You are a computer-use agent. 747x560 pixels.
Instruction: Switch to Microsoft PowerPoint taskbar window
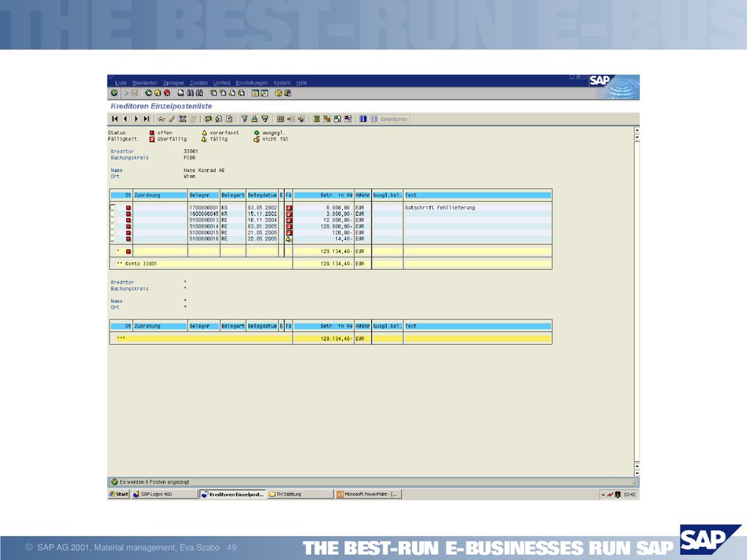tap(368, 494)
